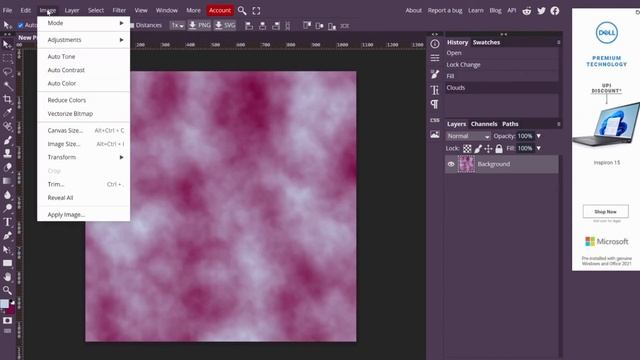Select the Pen tool
The image size is (640, 360).
coord(7,236)
